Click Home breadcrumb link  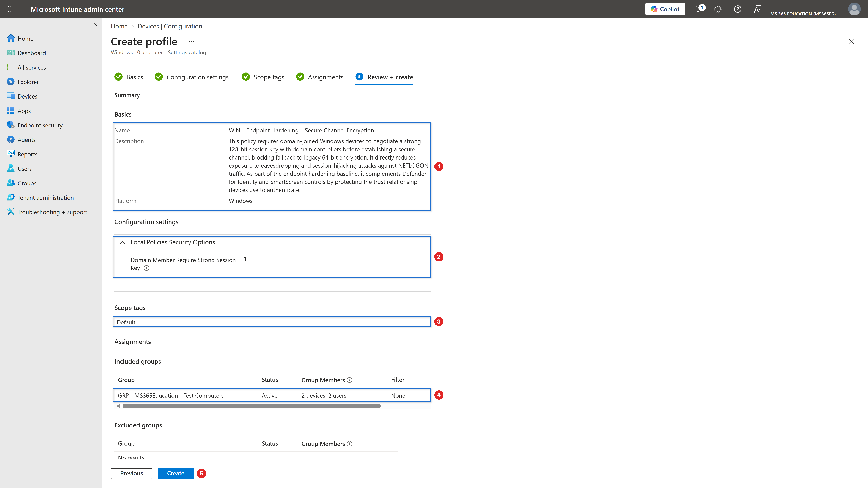click(119, 26)
